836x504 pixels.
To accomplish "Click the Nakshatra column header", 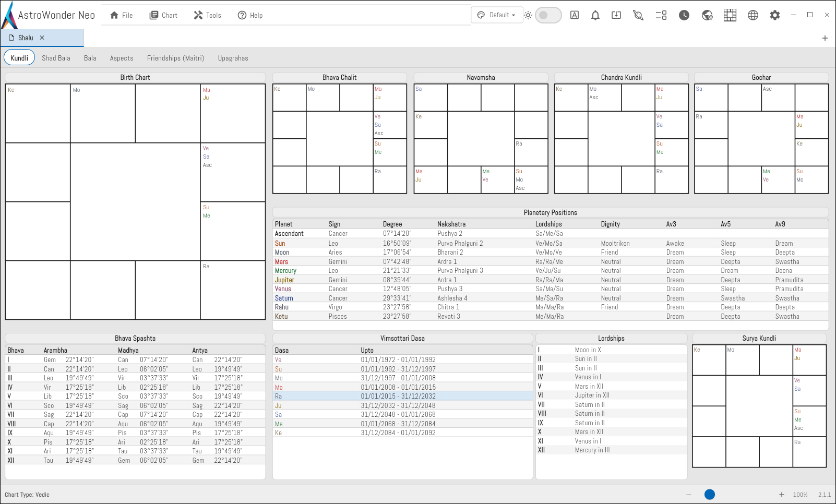I will (451, 224).
